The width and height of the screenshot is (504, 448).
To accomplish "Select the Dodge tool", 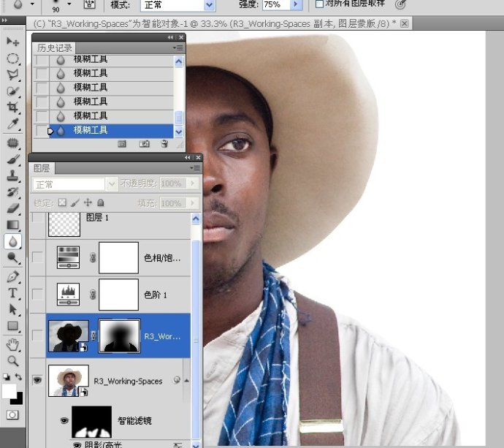I will (x=12, y=257).
